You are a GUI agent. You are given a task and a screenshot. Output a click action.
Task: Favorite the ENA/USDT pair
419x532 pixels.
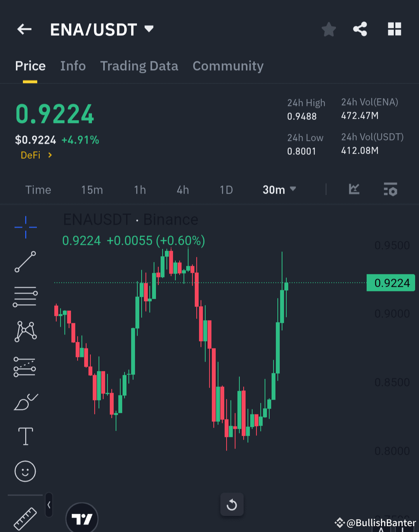click(329, 29)
